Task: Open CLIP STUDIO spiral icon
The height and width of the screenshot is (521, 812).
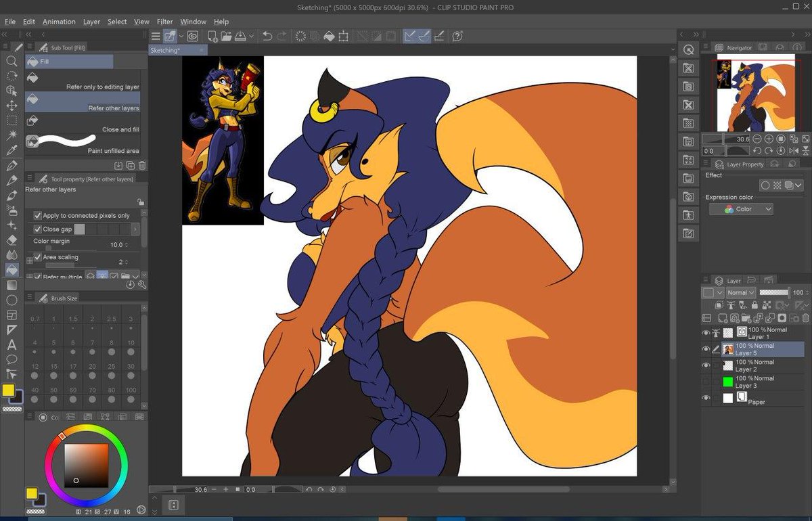Action: pos(193,36)
